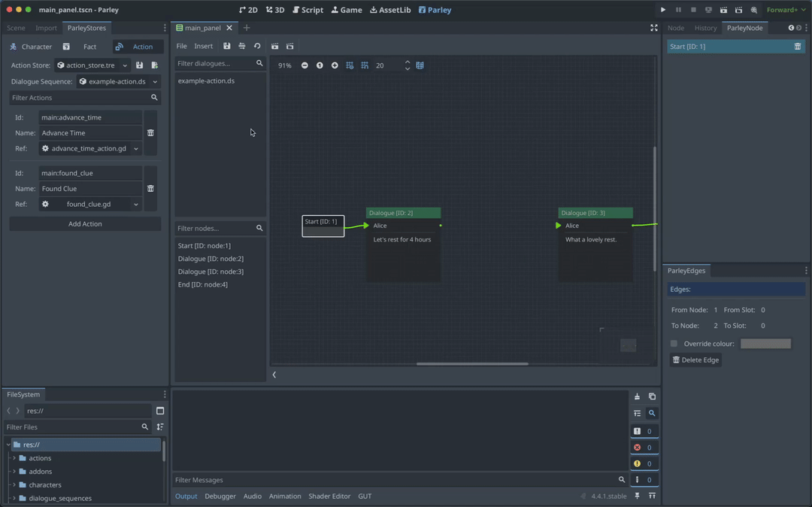Open search in the Output panel

(x=652, y=413)
